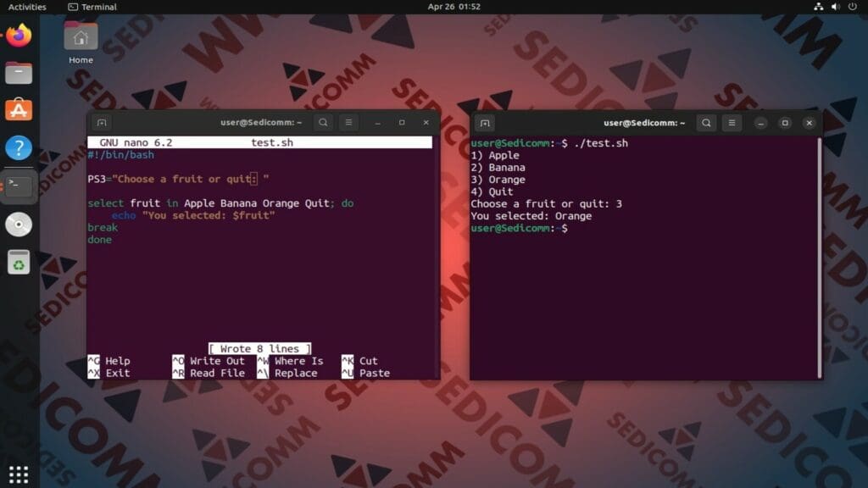Click the 'select fruit in' line in nano
The width and height of the screenshot is (868, 488).
pyautogui.click(x=220, y=203)
